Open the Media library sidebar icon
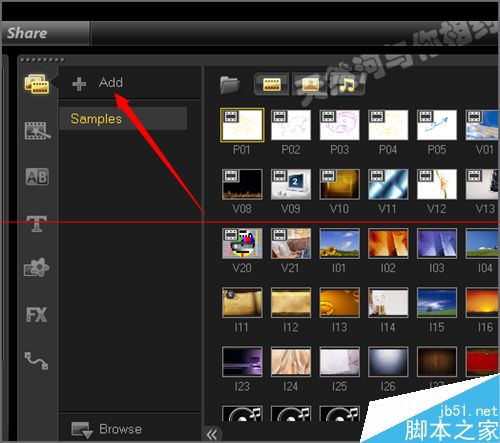Screen dimensions: 500x443 pyautogui.click(x=37, y=84)
